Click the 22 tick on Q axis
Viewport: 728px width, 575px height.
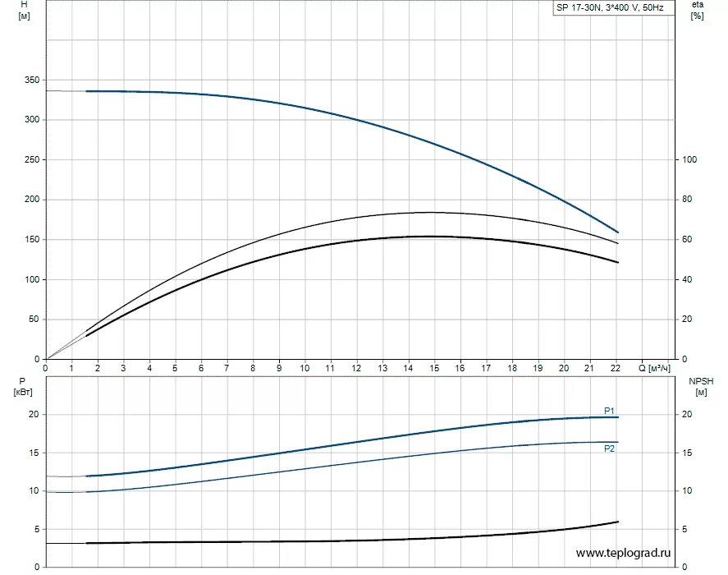616,369
